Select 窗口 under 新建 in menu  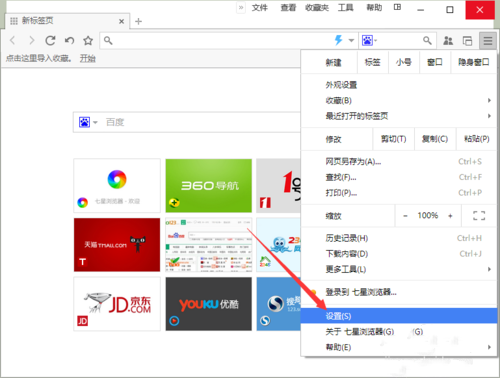click(435, 62)
